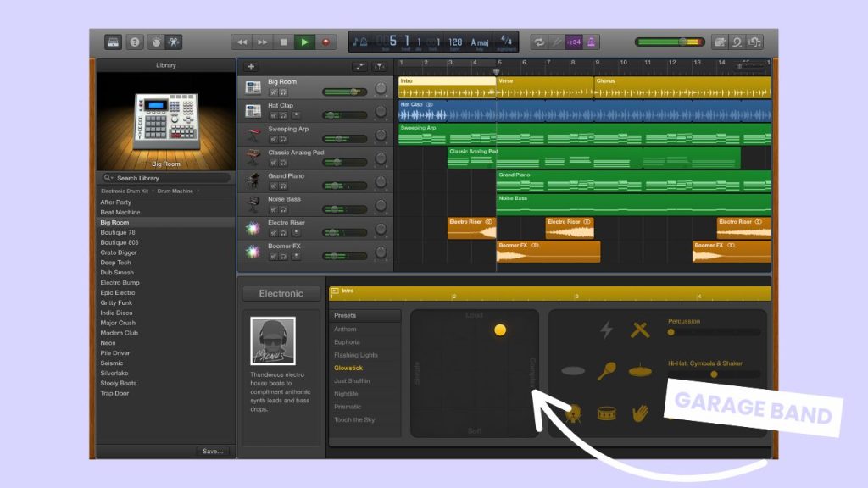Select Crate Digger in the library list

coord(119,252)
